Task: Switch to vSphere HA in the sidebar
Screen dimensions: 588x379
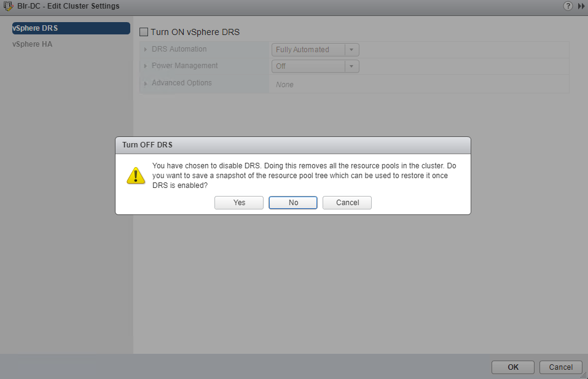Action: point(32,44)
